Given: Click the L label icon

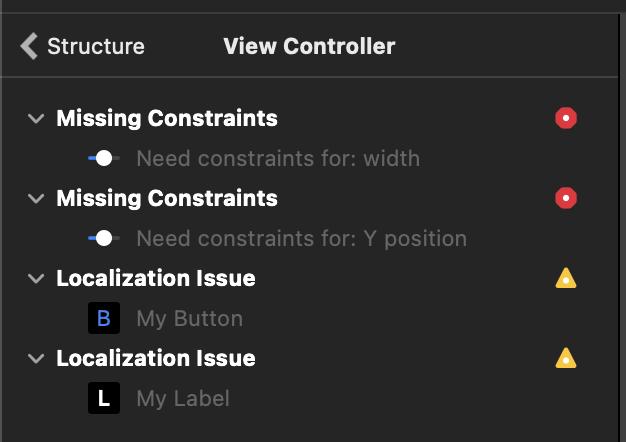Looking at the screenshot, I should point(103,399).
